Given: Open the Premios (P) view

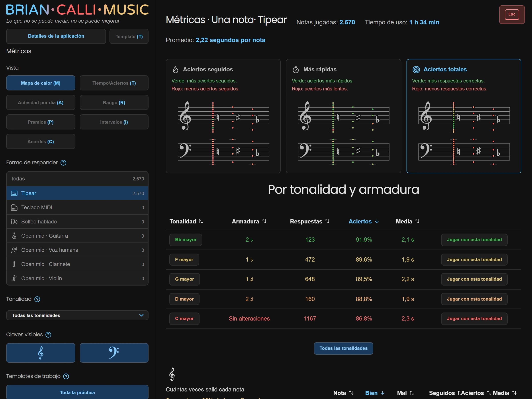Looking at the screenshot, I should (x=41, y=122).
